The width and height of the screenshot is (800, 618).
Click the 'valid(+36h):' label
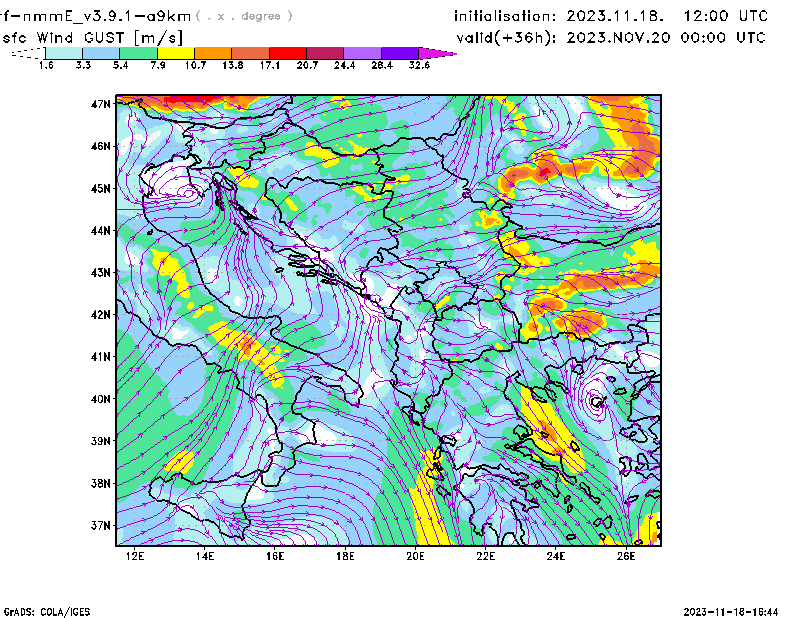click(x=506, y=38)
